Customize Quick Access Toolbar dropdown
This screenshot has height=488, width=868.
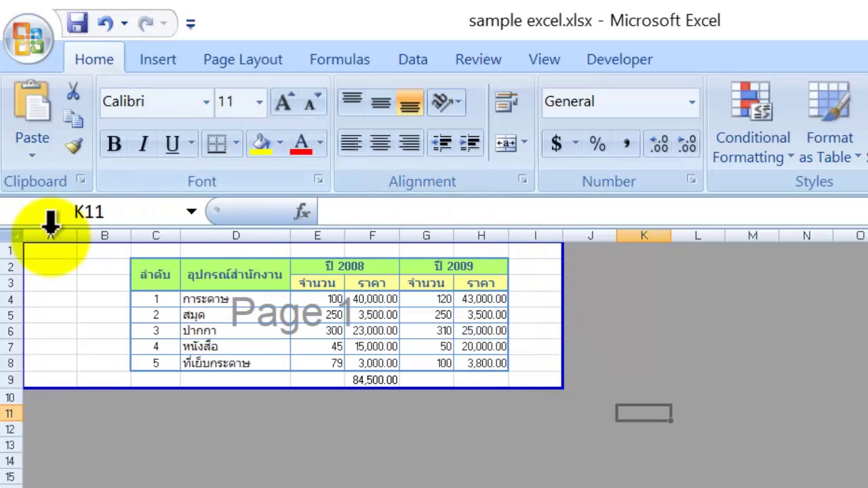tap(191, 24)
